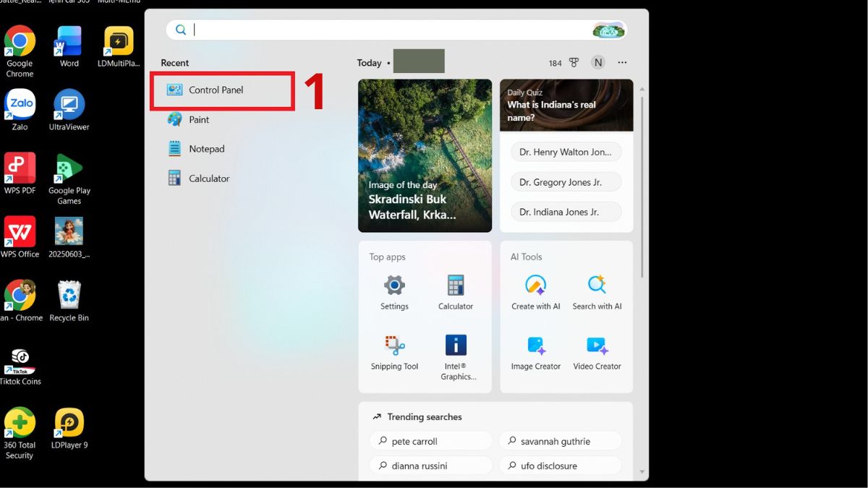Launch Settings from Top apps
This screenshot has width=868, height=488.
(x=394, y=292)
